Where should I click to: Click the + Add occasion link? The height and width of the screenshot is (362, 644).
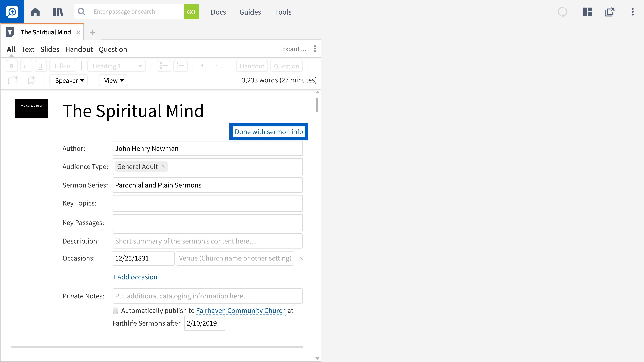tap(135, 277)
